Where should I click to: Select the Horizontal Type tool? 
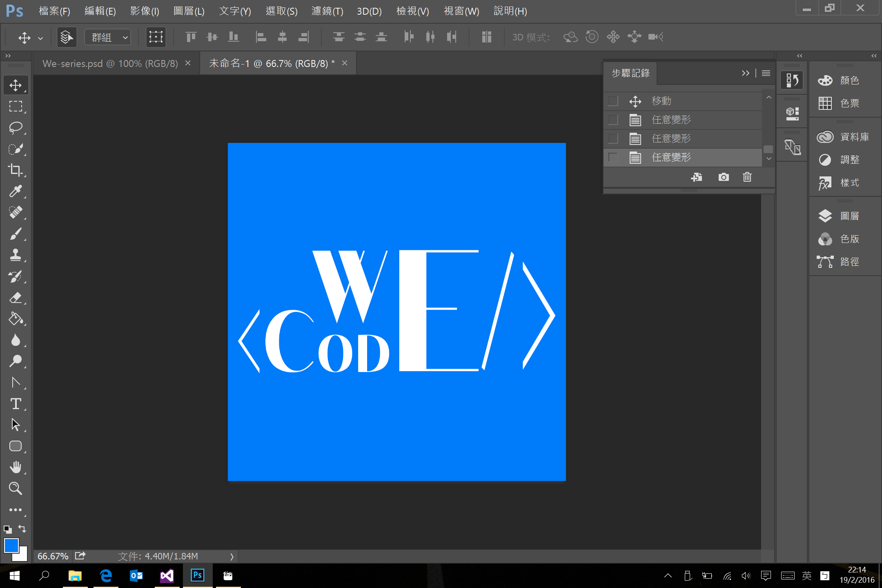coord(16,404)
